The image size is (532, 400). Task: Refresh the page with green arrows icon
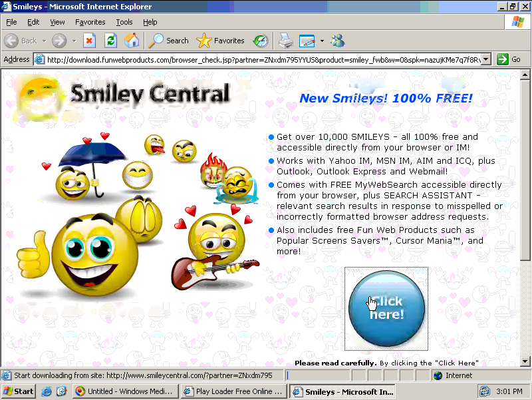(110, 41)
